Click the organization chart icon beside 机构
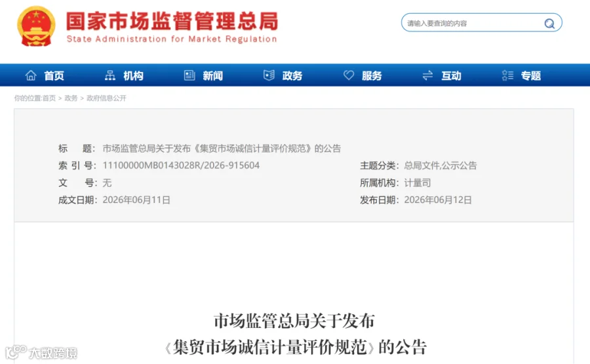590x364 pixels. pos(110,75)
